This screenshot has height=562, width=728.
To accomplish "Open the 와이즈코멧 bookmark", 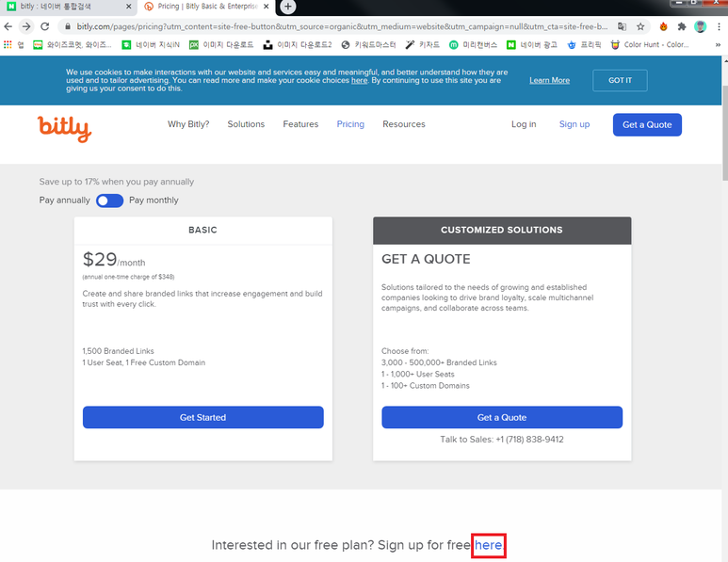I will 73,44.
